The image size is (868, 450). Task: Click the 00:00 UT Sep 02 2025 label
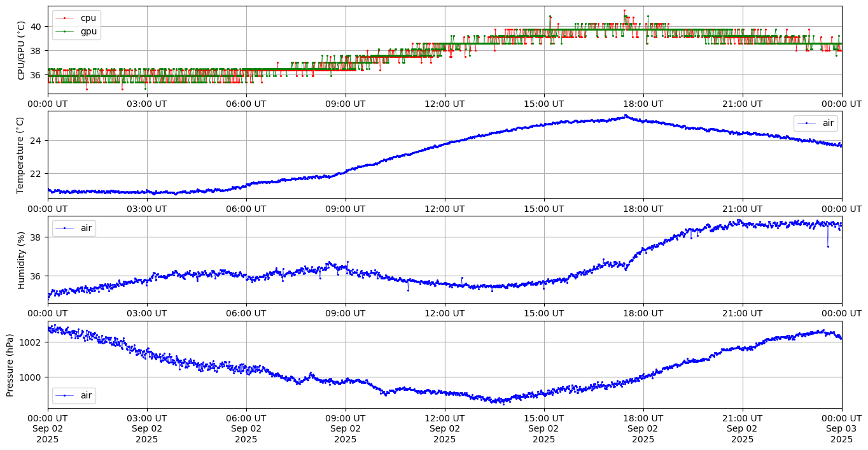(x=48, y=429)
